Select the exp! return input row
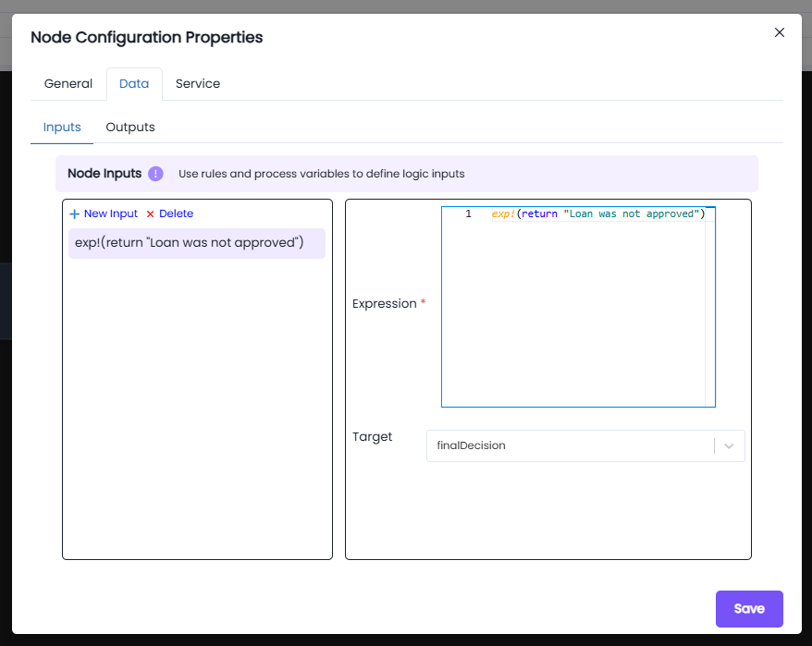 point(197,243)
